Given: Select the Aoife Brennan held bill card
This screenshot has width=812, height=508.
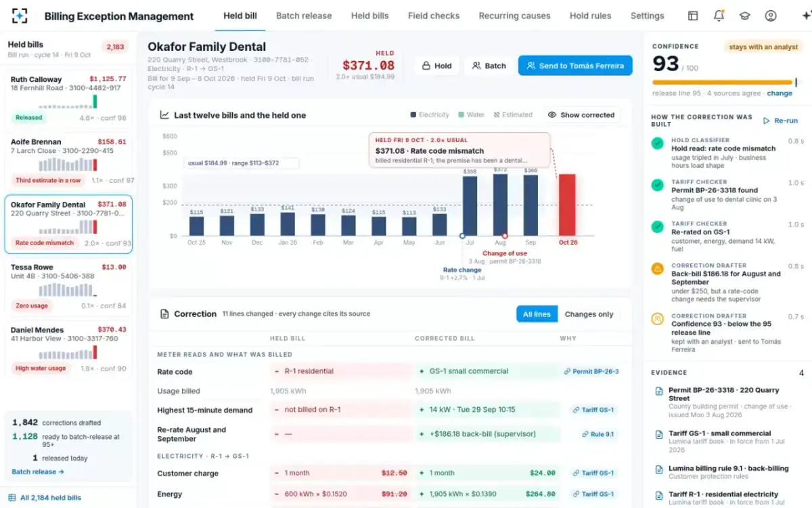Looking at the screenshot, I should click(68, 162).
